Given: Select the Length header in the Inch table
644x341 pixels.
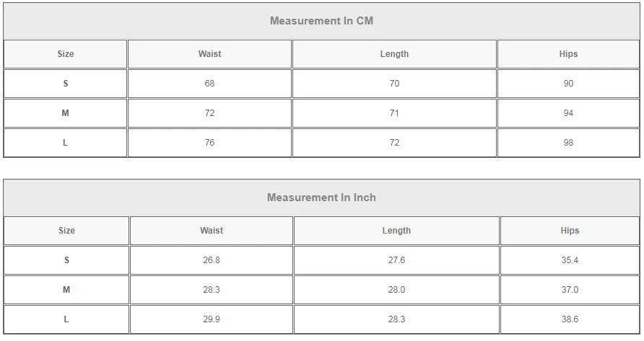Looking at the screenshot, I should point(396,231).
